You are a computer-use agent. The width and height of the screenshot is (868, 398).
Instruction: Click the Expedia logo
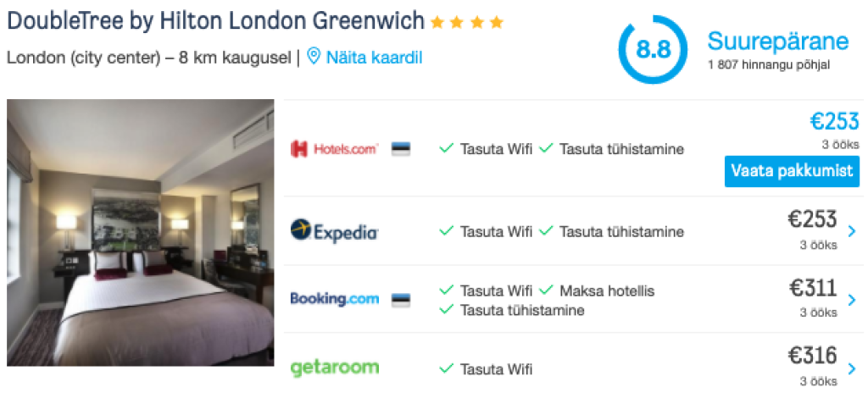pos(334,231)
